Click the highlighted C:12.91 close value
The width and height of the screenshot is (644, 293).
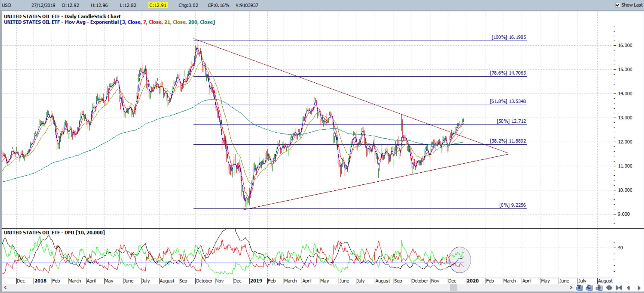click(x=158, y=5)
